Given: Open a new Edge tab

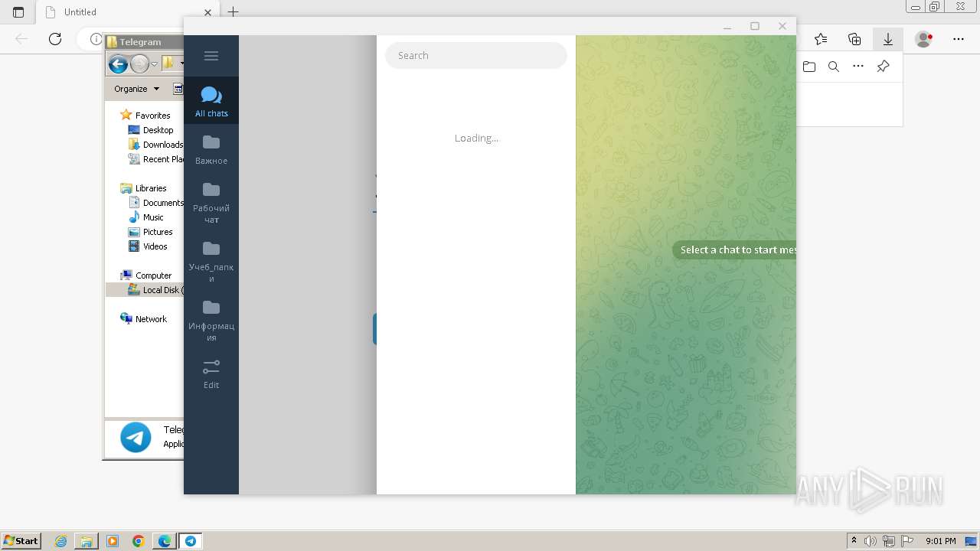Looking at the screenshot, I should pos(234,11).
